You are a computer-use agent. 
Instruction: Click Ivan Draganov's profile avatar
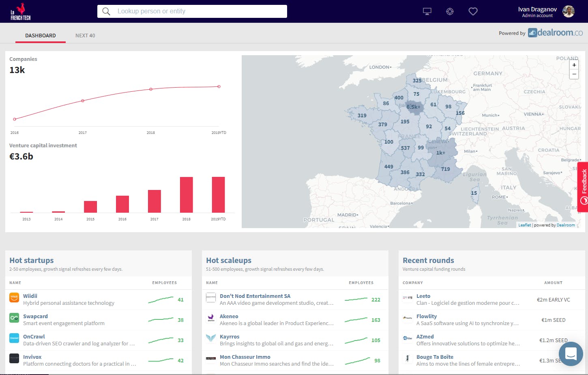tap(569, 11)
